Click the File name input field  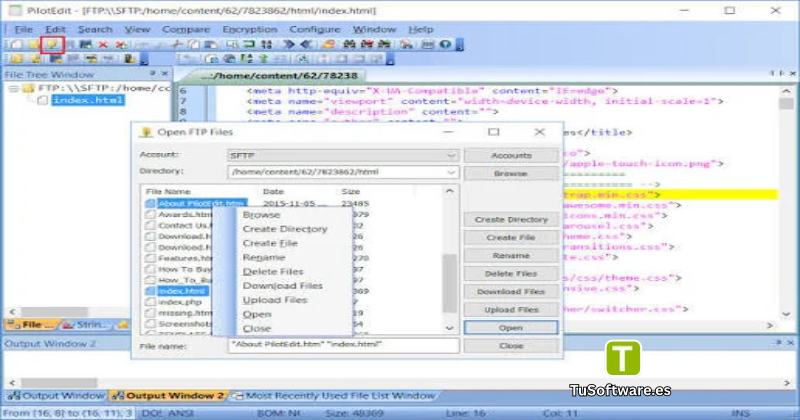(343, 345)
